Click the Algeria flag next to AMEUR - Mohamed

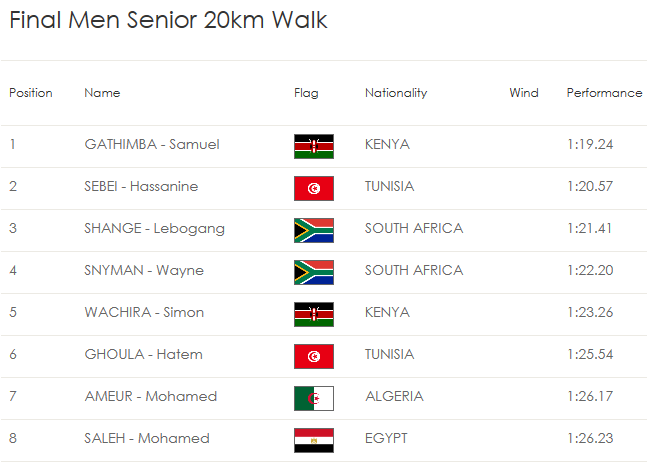pos(314,398)
